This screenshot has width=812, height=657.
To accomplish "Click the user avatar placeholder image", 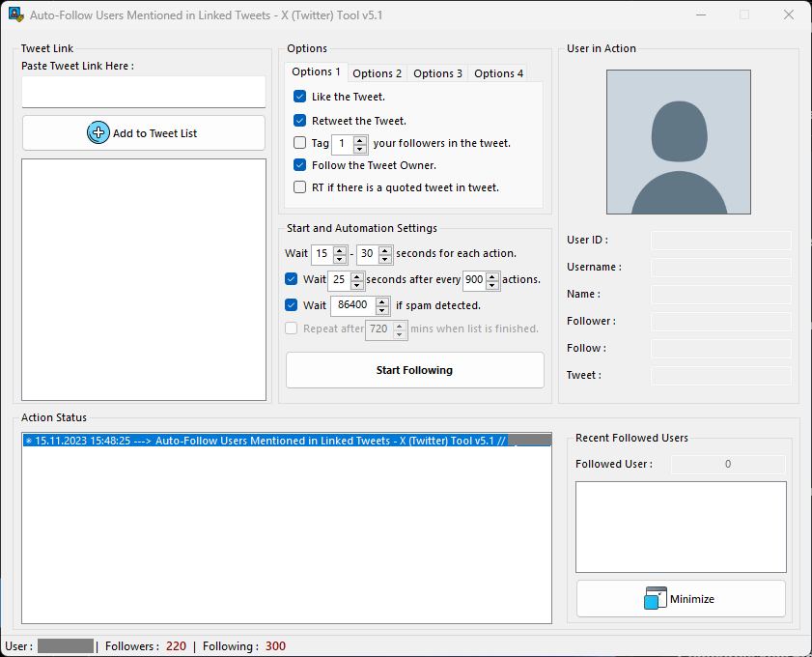I will [x=679, y=142].
